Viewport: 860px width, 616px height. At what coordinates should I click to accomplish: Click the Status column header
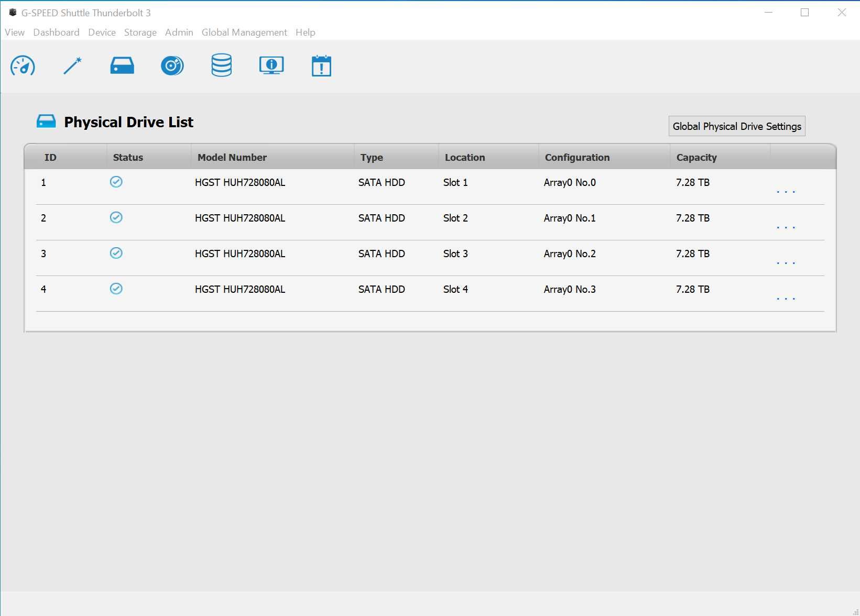click(128, 157)
